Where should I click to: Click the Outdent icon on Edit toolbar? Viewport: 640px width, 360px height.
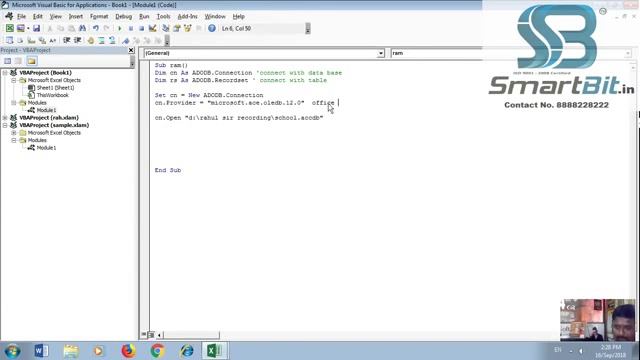[x=77, y=40]
